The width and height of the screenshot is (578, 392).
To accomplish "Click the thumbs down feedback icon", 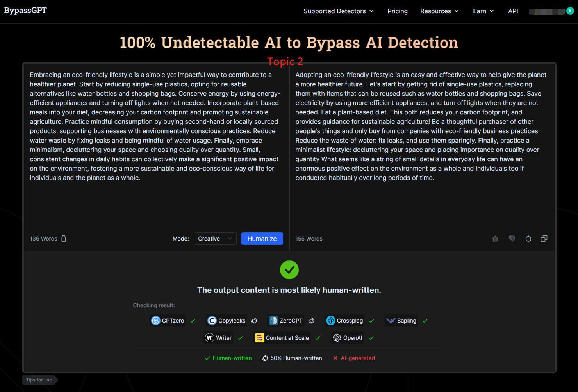I will [512, 239].
